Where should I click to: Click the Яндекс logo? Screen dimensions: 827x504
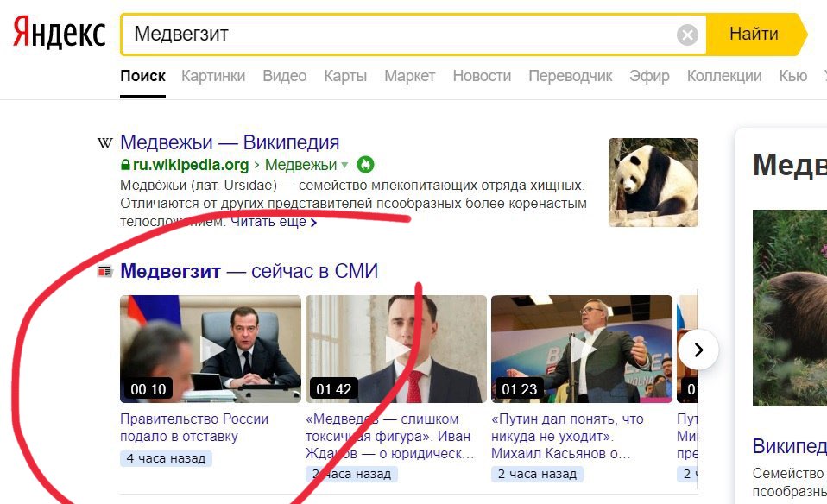pyautogui.click(x=59, y=32)
